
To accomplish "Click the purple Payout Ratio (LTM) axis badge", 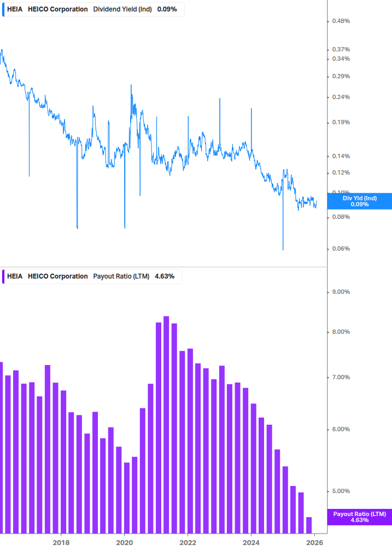I will [359, 517].
